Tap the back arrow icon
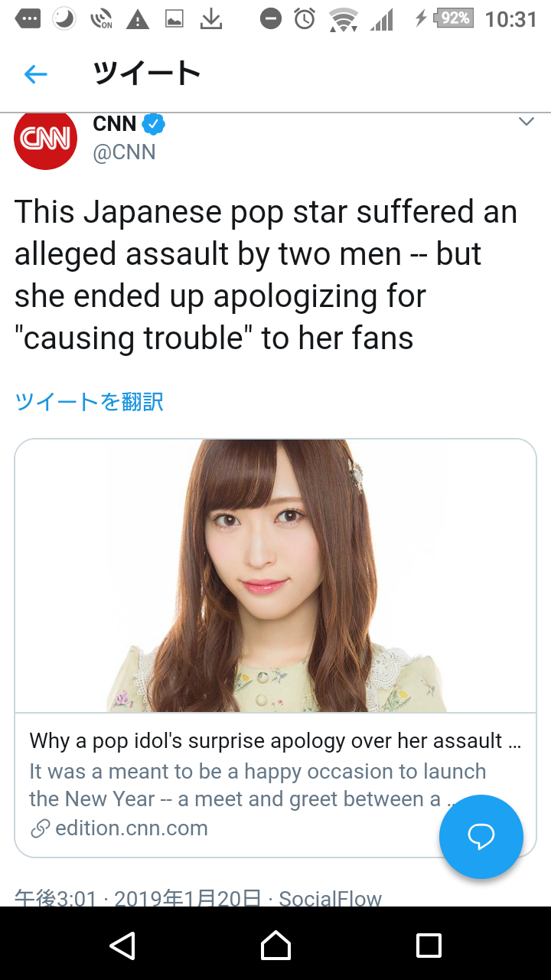The width and height of the screenshot is (551, 980). pos(36,74)
